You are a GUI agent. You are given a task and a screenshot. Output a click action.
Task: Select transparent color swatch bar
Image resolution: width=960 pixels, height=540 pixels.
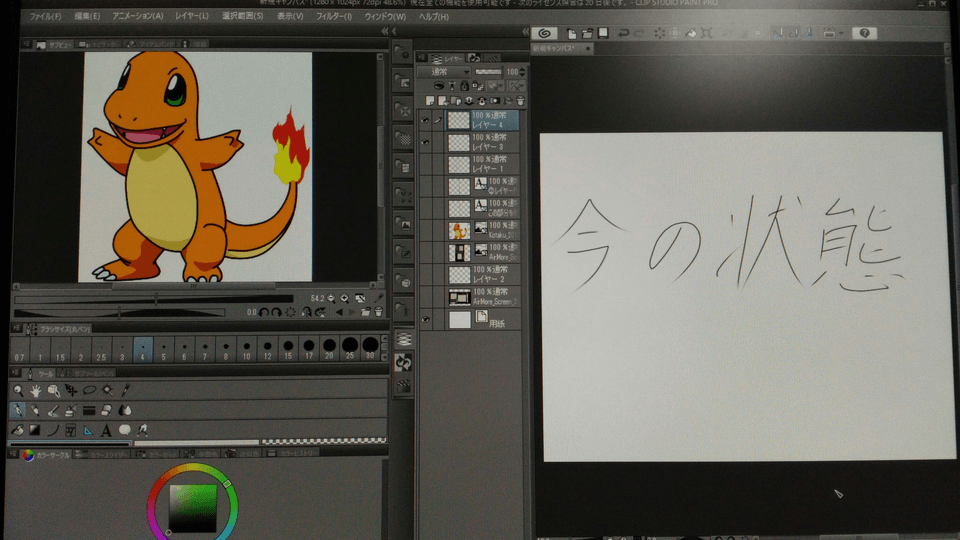coord(324,441)
